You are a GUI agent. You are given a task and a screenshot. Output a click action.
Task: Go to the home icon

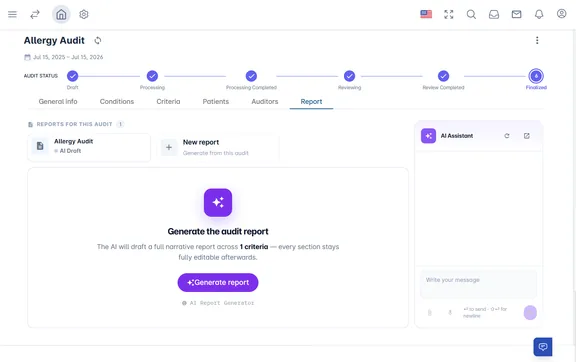(61, 14)
